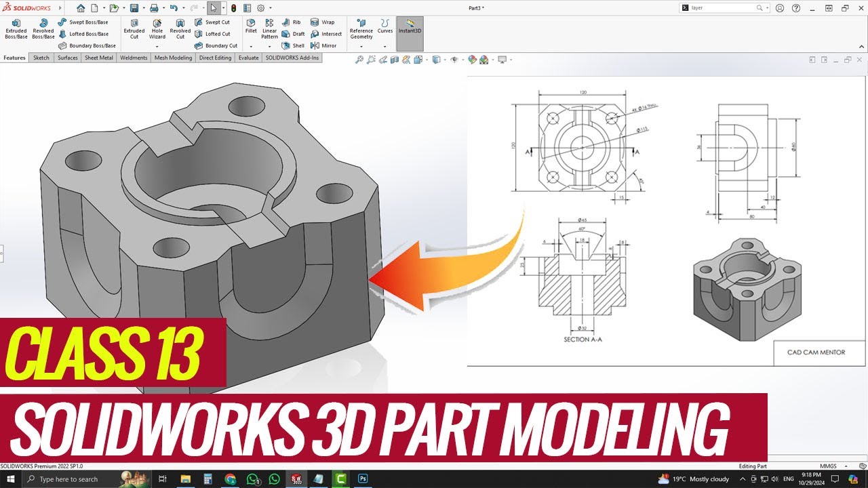Open Reference Geometry tools
This screenshot has width=868, height=488.
[361, 28]
